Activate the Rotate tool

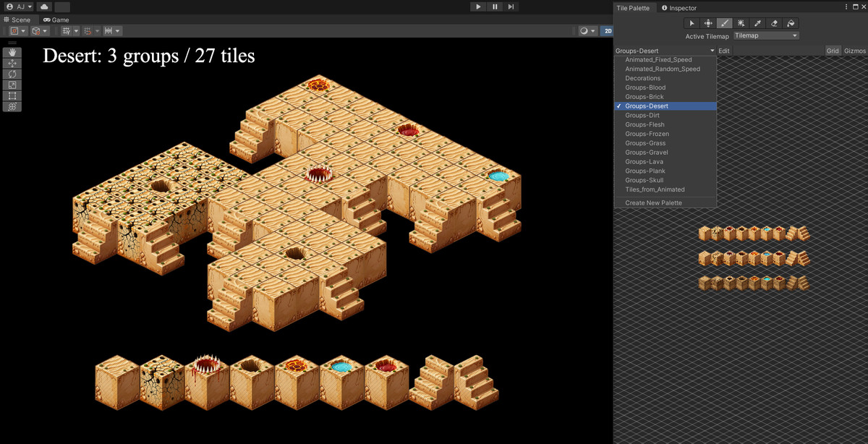[12, 74]
